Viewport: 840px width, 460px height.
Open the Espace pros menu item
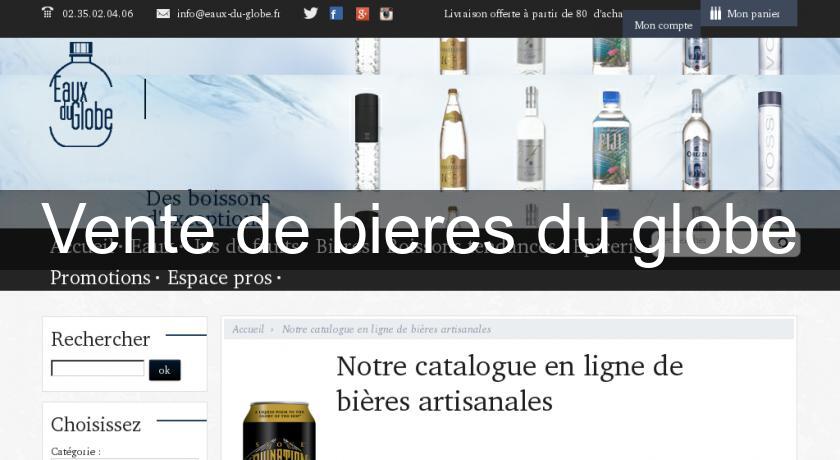[x=220, y=277]
